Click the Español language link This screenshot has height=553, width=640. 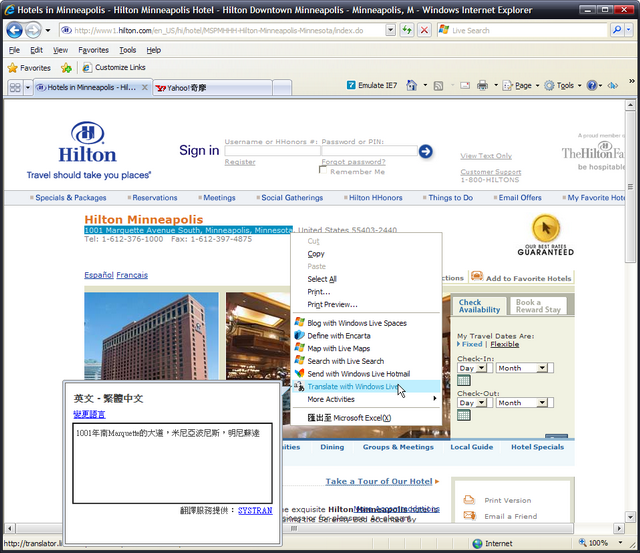click(x=99, y=275)
